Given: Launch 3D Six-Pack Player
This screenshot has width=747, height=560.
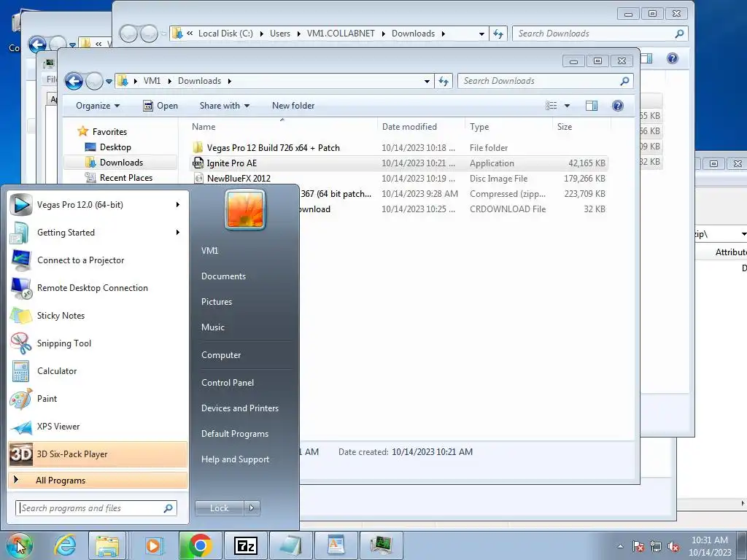Looking at the screenshot, I should 98,454.
